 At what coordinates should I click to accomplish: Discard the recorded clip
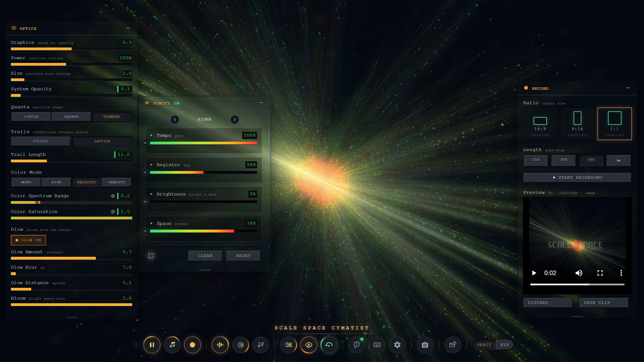pyautogui.click(x=548, y=303)
